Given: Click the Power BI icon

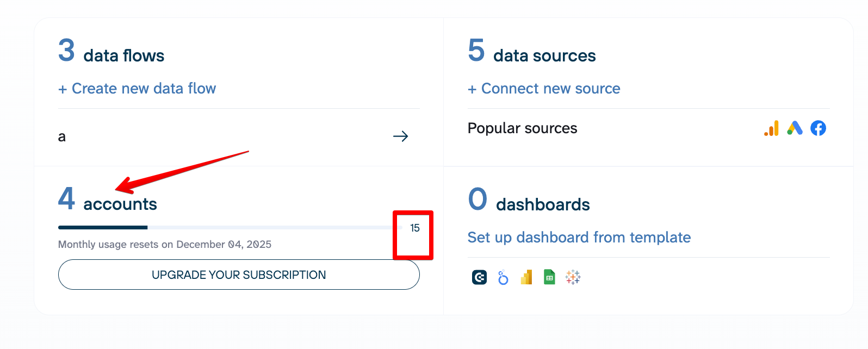Looking at the screenshot, I should tap(526, 277).
